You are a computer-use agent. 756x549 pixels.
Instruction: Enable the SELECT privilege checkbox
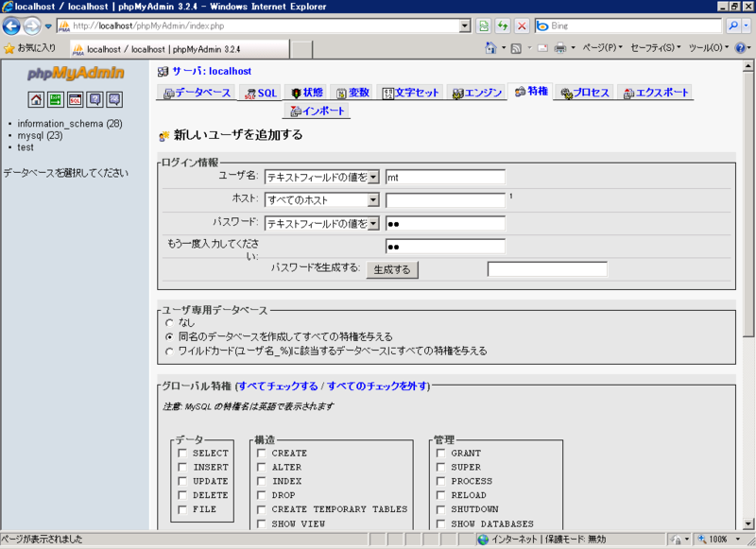pyautogui.click(x=181, y=453)
